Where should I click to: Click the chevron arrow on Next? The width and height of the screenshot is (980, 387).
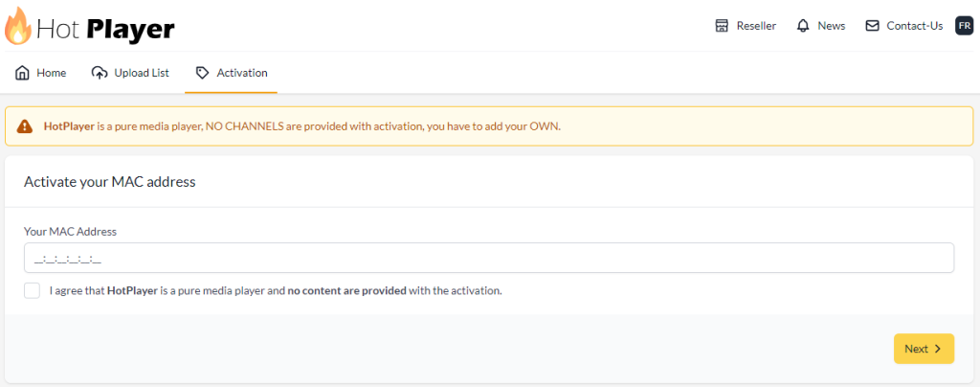tap(938, 349)
